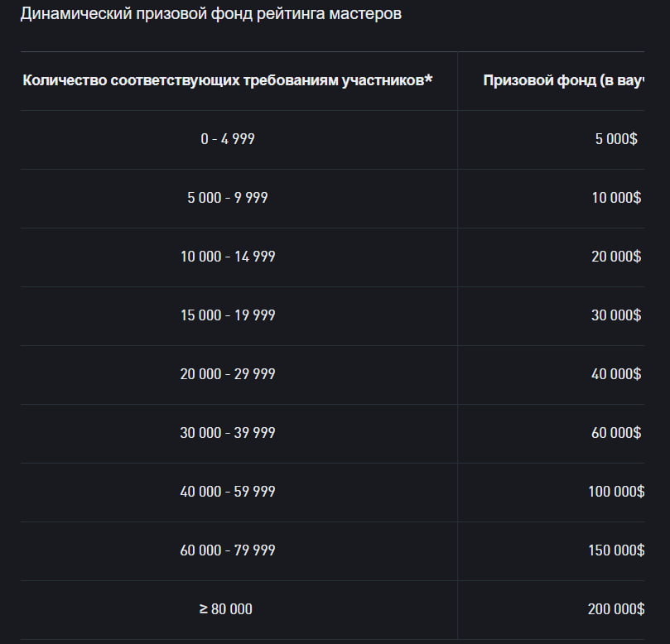Click the '10 000$' prize value
This screenshot has height=644, width=670.
click(x=616, y=198)
